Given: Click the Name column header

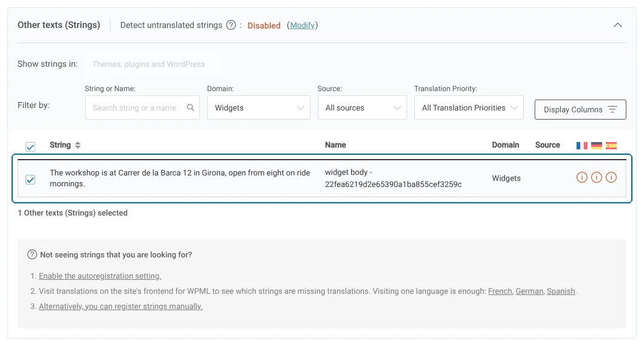Looking at the screenshot, I should [x=335, y=145].
